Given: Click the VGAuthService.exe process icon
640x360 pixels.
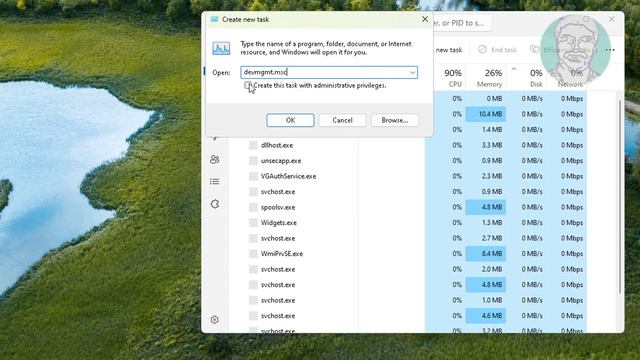Looking at the screenshot, I should [x=253, y=176].
